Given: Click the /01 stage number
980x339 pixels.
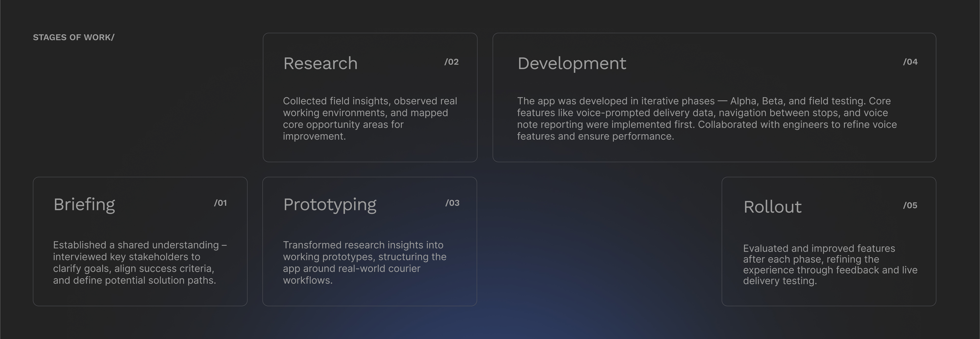Looking at the screenshot, I should [x=220, y=203].
